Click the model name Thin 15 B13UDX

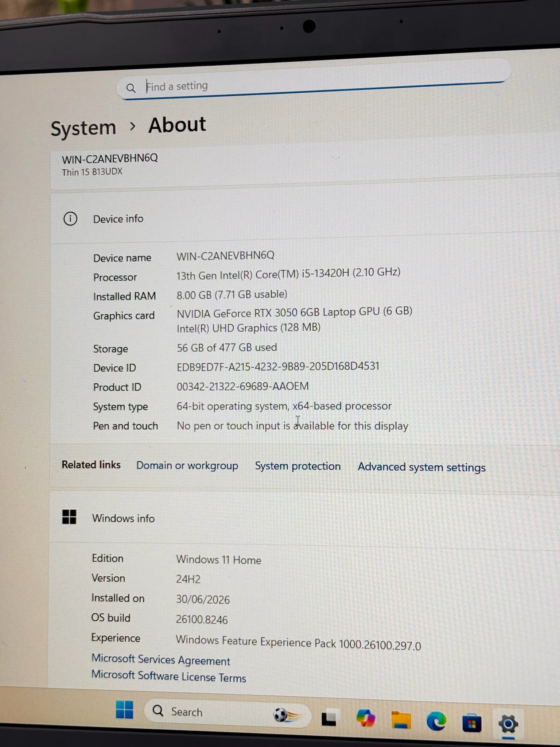click(x=92, y=172)
